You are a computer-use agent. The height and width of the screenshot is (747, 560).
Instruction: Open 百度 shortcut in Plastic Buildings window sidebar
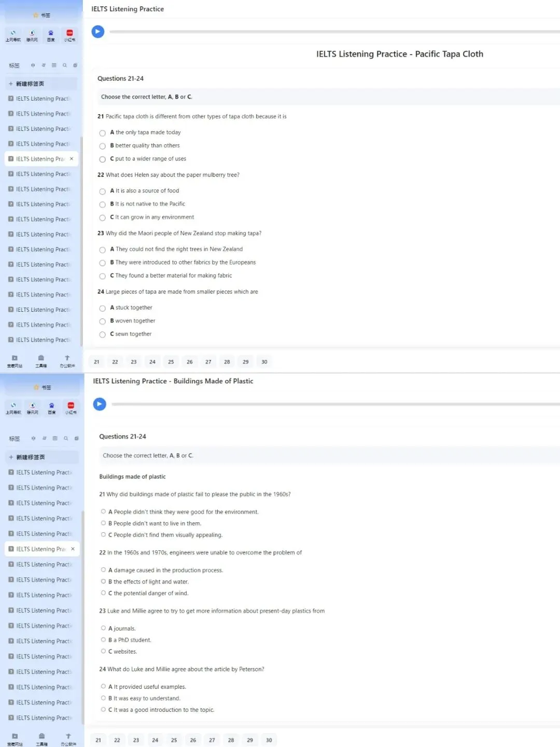(51, 408)
